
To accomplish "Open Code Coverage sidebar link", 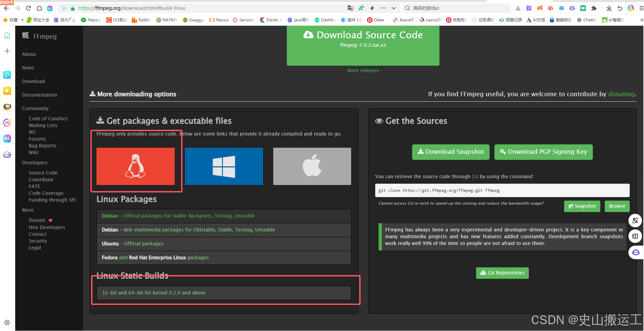I will pos(46,193).
